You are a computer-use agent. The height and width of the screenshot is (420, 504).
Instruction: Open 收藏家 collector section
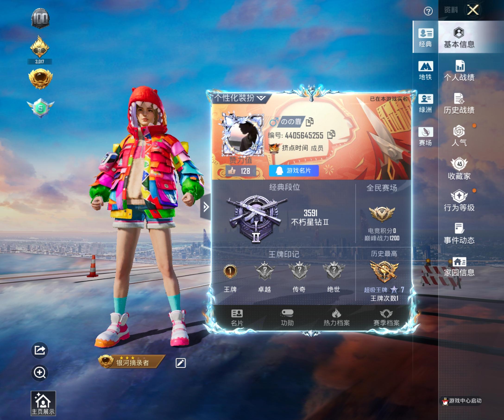click(459, 169)
